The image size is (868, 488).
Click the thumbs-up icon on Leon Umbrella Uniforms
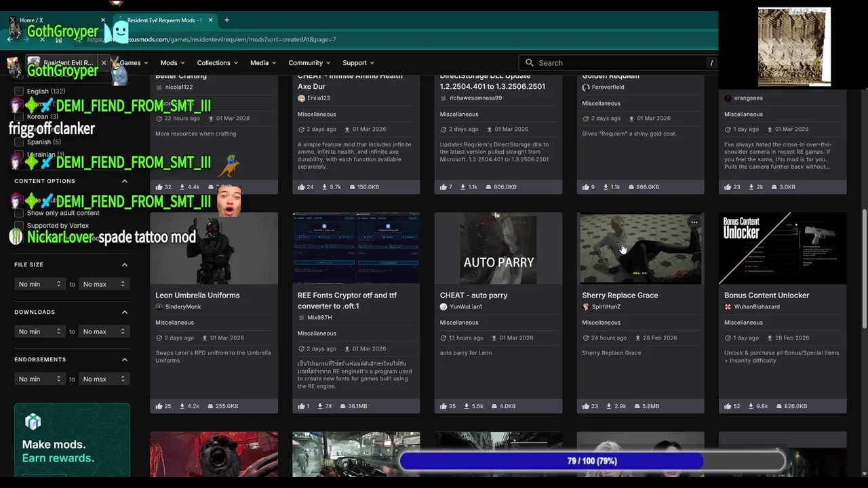(159, 406)
